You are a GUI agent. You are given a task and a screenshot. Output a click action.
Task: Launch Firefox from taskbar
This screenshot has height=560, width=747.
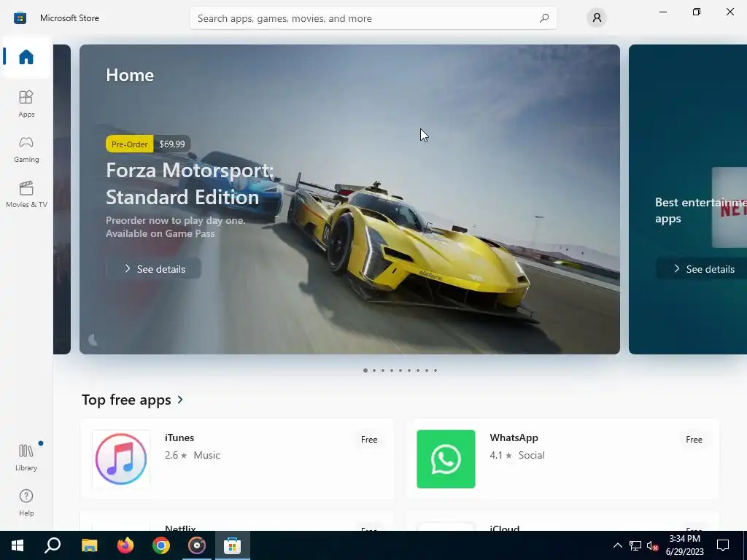point(125,545)
